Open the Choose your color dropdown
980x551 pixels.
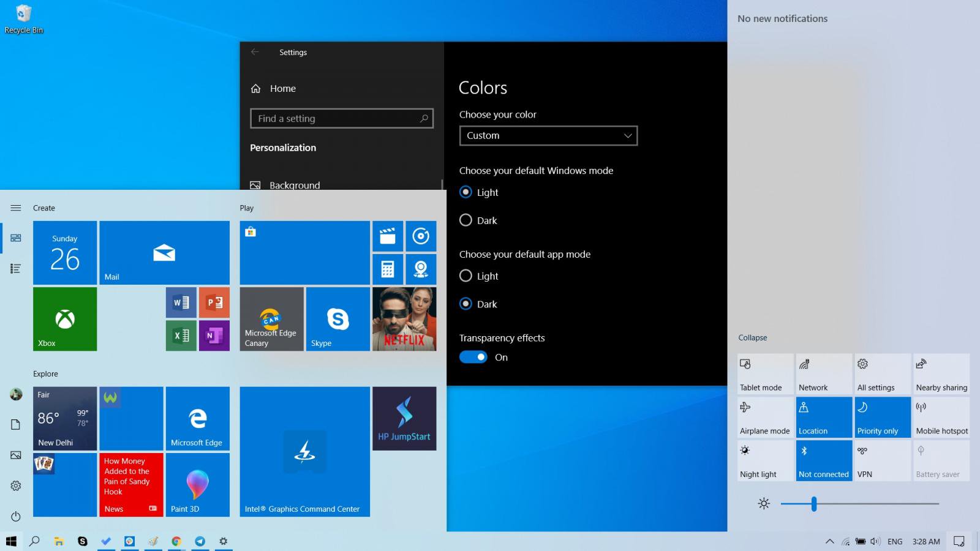point(548,136)
